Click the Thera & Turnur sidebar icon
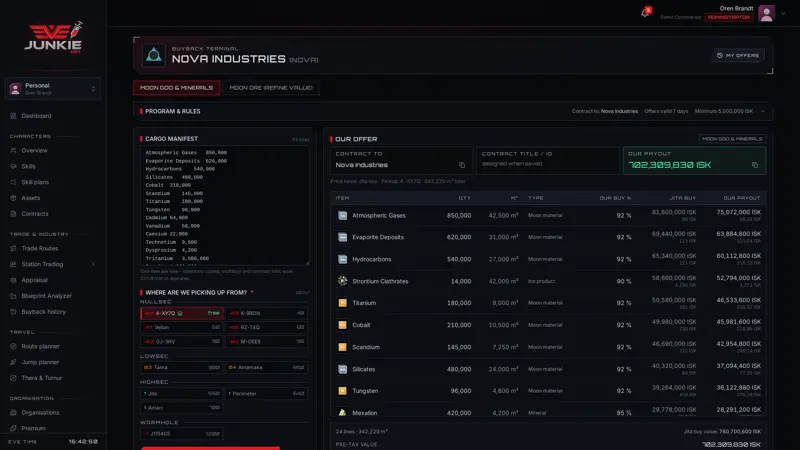800x450 pixels. [13, 378]
